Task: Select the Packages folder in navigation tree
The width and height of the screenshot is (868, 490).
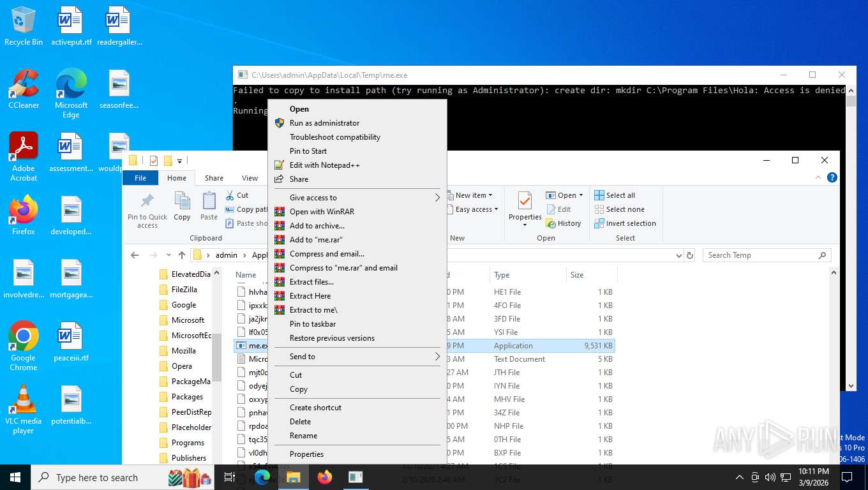Action: pyautogui.click(x=187, y=397)
